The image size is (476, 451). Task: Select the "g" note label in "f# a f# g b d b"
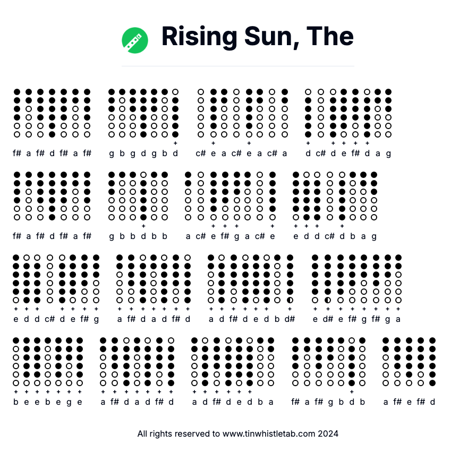330,402
